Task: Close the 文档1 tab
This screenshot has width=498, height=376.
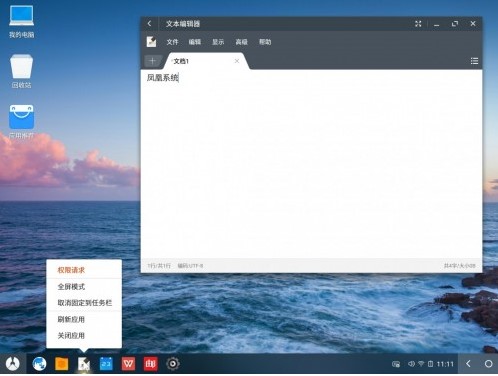Action: pyautogui.click(x=237, y=61)
